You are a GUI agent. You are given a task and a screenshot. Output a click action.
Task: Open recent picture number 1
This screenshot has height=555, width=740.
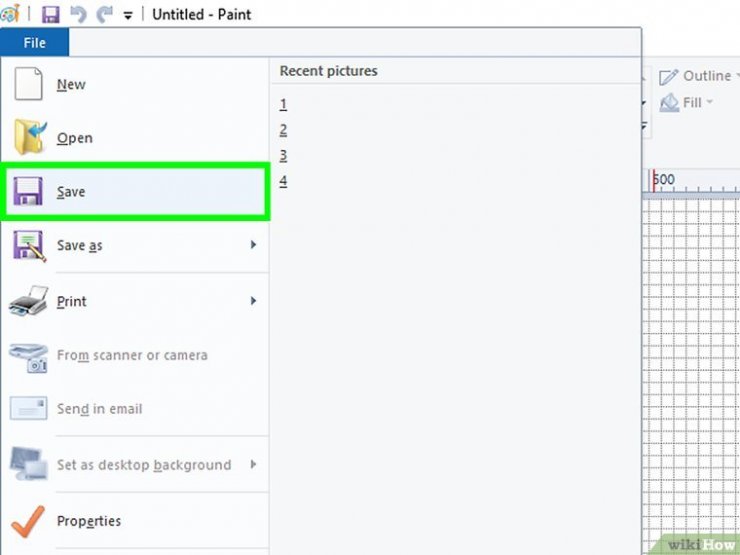283,104
